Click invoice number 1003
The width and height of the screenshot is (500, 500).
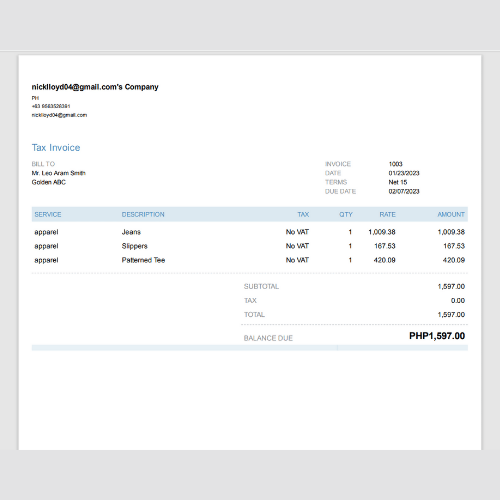pyautogui.click(x=396, y=164)
